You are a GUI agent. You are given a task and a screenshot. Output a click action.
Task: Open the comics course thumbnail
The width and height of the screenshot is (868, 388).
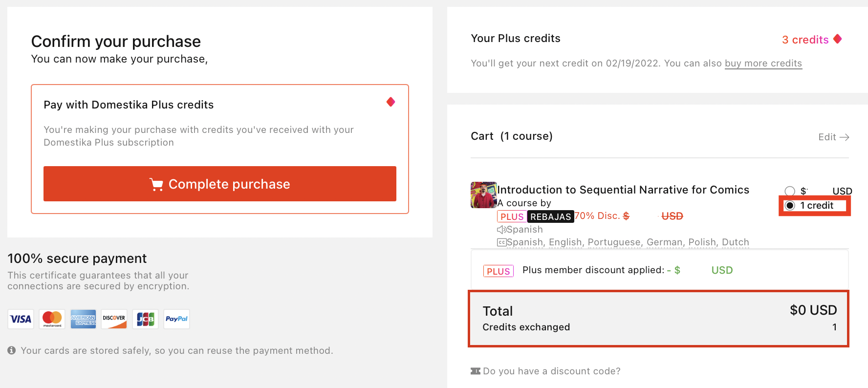point(483,195)
